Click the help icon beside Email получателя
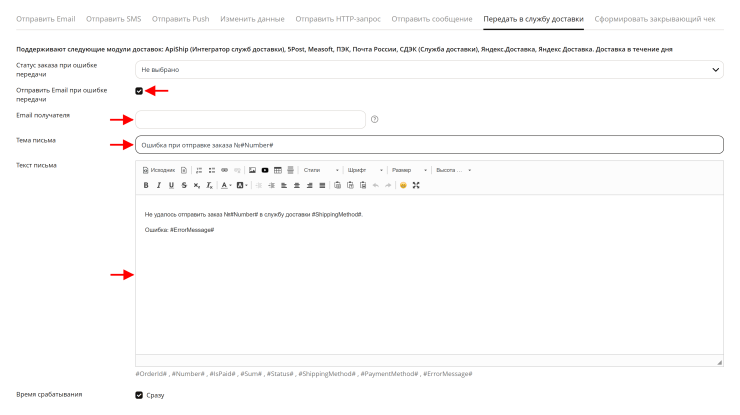Screen dimensions: 740x415 pyautogui.click(x=375, y=119)
